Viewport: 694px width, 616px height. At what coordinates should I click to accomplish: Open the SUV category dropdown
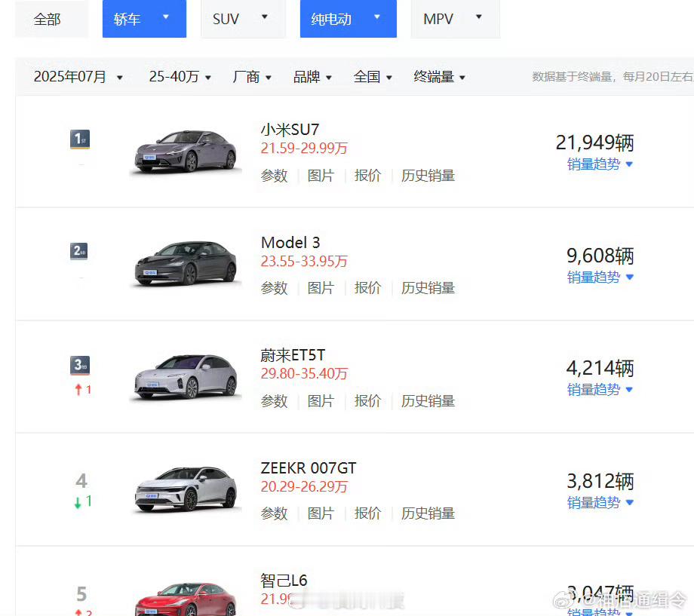[243, 19]
